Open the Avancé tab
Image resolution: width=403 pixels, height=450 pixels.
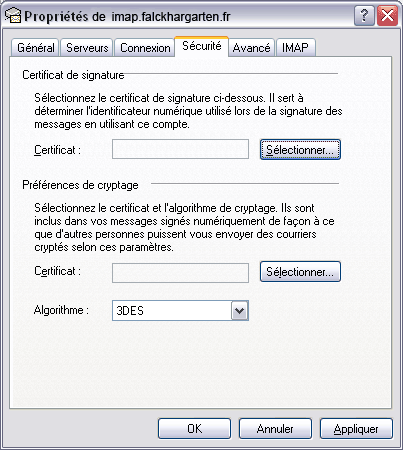coord(251,48)
